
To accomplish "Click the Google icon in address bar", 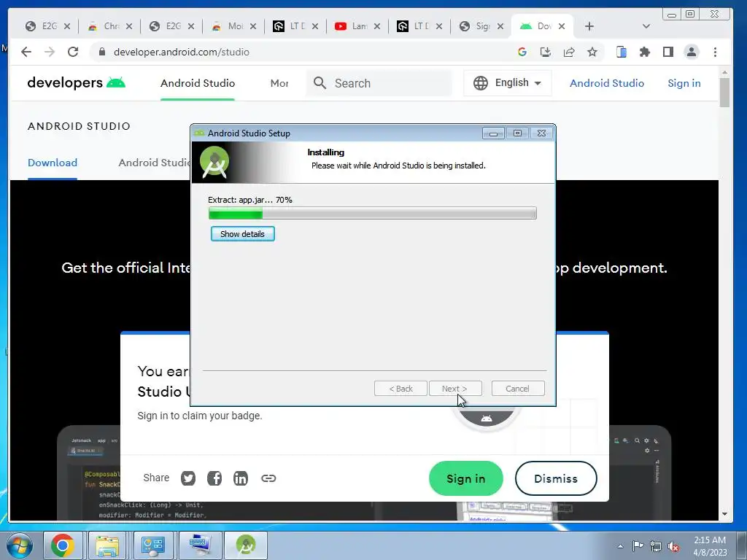I will [522, 52].
